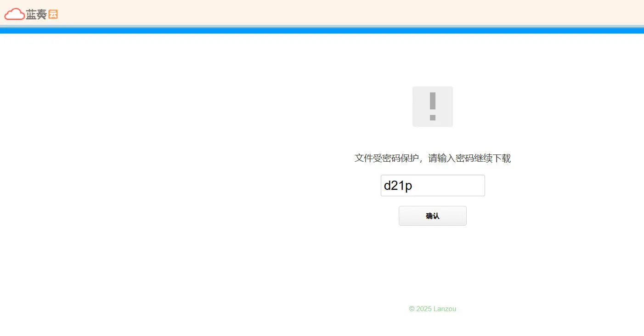The width and height of the screenshot is (644, 336).
Task: Click the dot of the exclamation mark
Action: 432,118
